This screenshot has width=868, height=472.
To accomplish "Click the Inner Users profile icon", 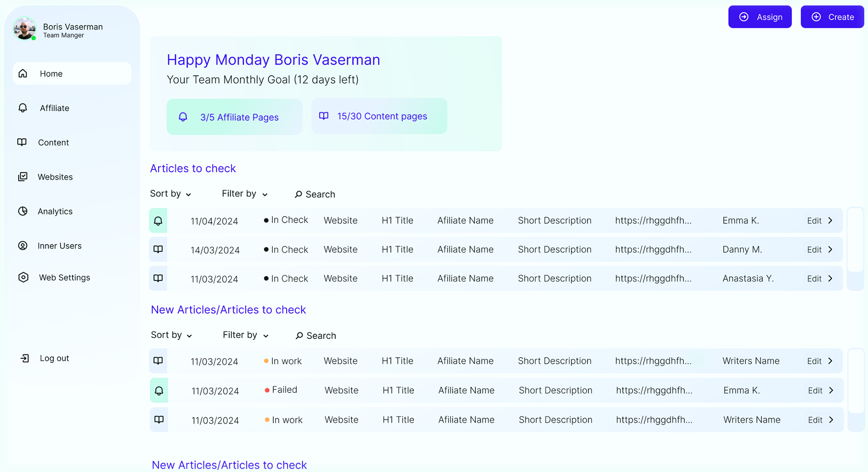I will coord(23,246).
